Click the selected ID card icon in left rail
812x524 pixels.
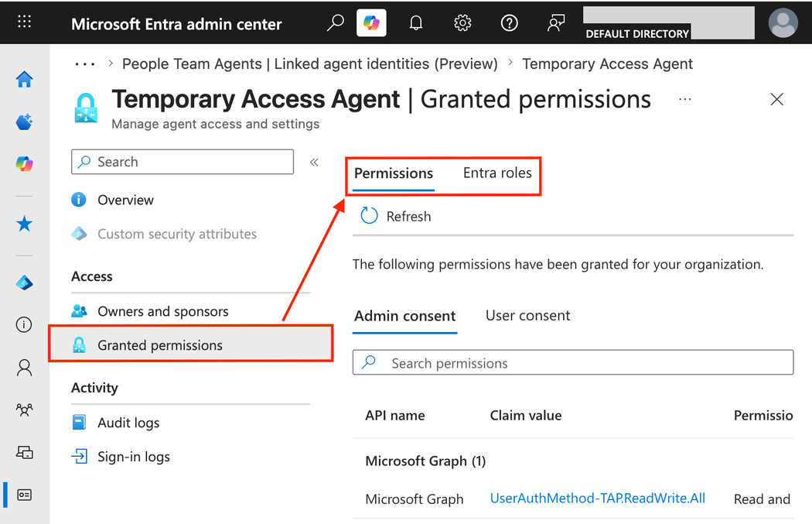point(24,495)
